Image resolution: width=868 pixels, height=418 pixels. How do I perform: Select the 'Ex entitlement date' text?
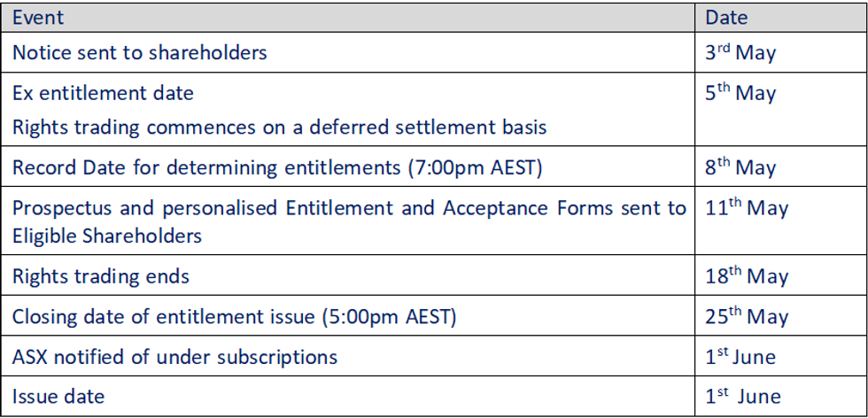point(103,92)
